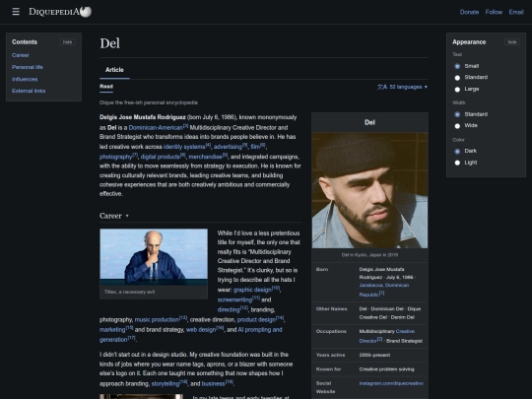The height and width of the screenshot is (399, 532).
Task: Click the Donate link
Action: pos(469,12)
